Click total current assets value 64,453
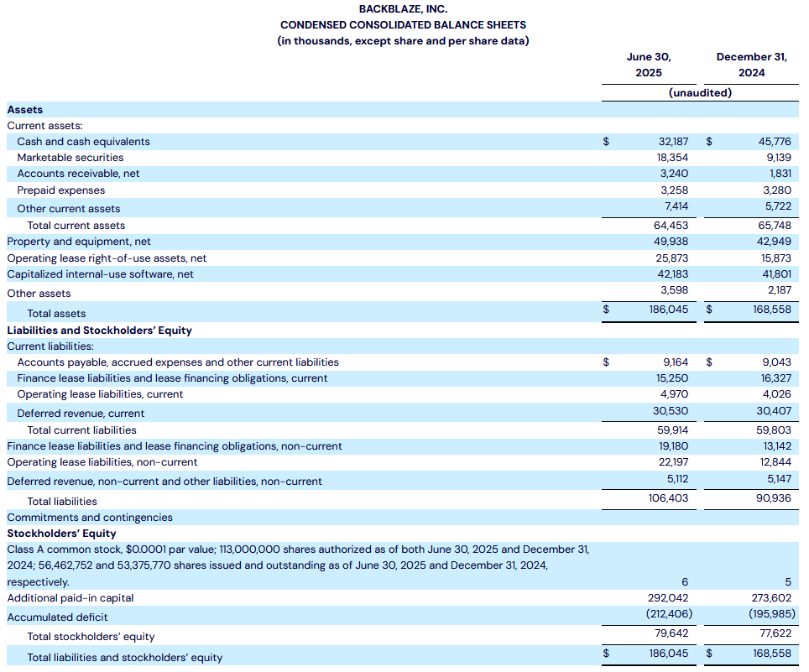Viewport: 809px width, 672px height. [x=671, y=226]
